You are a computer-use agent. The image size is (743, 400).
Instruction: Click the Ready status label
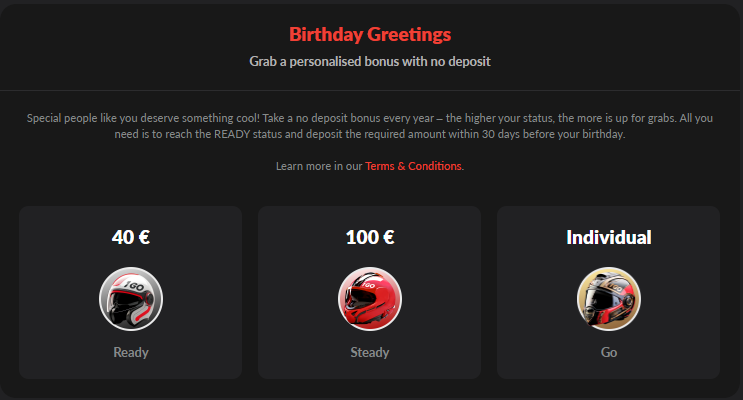click(130, 352)
